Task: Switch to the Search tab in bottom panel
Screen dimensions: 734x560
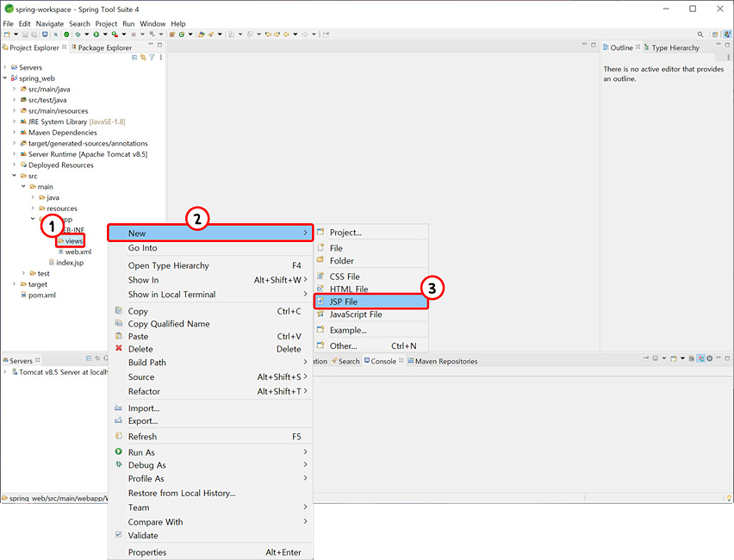Action: [345, 361]
